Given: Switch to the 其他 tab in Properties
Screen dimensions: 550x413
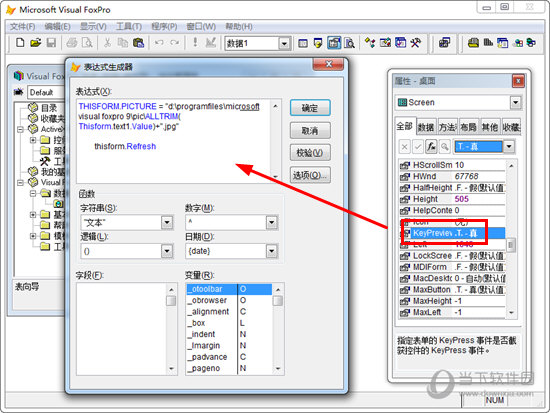Looking at the screenshot, I should pos(490,127).
